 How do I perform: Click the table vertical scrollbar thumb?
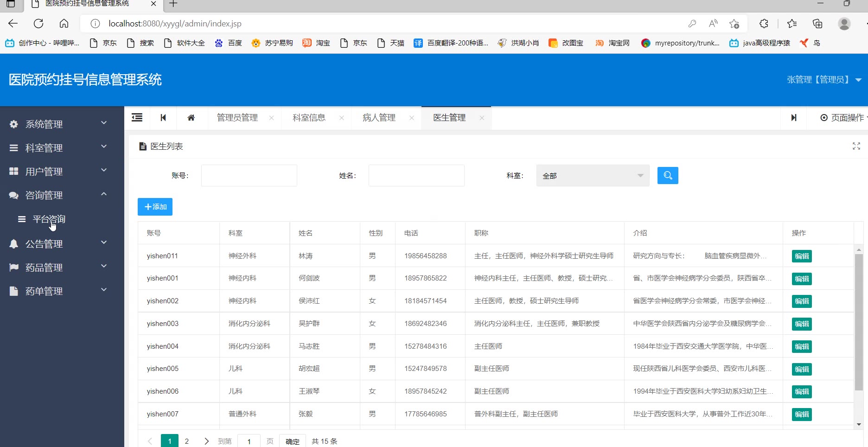click(859, 322)
